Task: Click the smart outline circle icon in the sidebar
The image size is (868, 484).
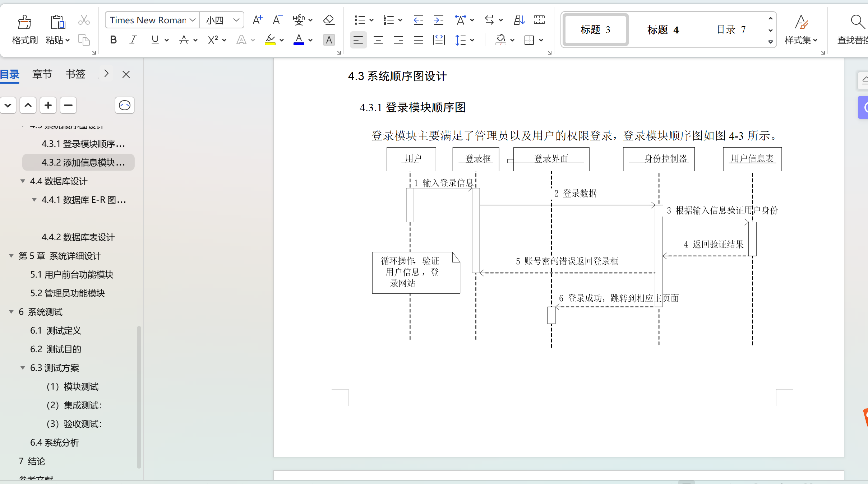Action: click(x=124, y=106)
